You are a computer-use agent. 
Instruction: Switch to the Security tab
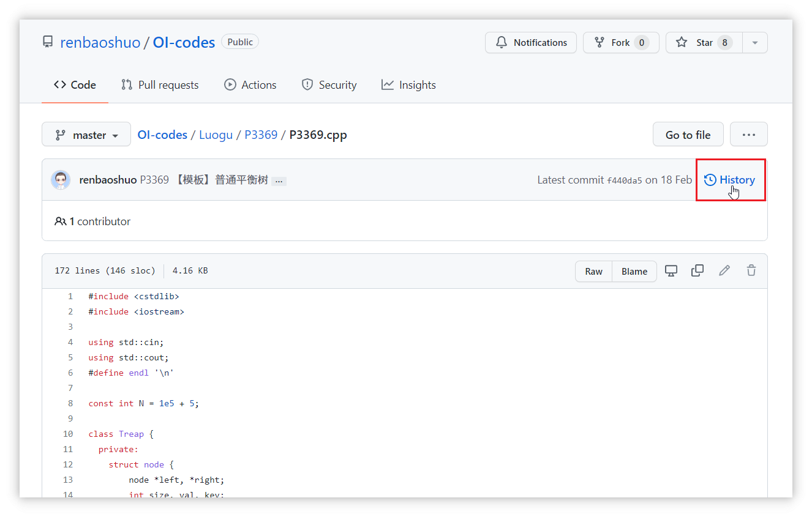pos(329,85)
